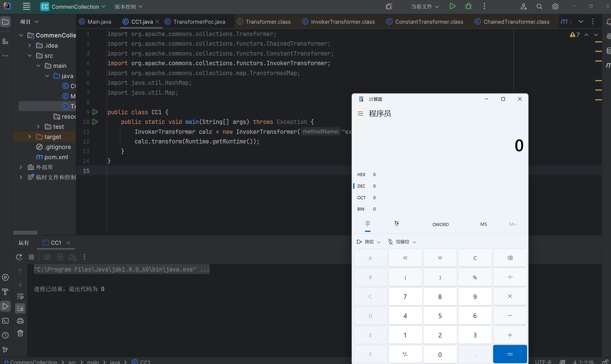Toggle soft-wrap in the run console

(20, 296)
